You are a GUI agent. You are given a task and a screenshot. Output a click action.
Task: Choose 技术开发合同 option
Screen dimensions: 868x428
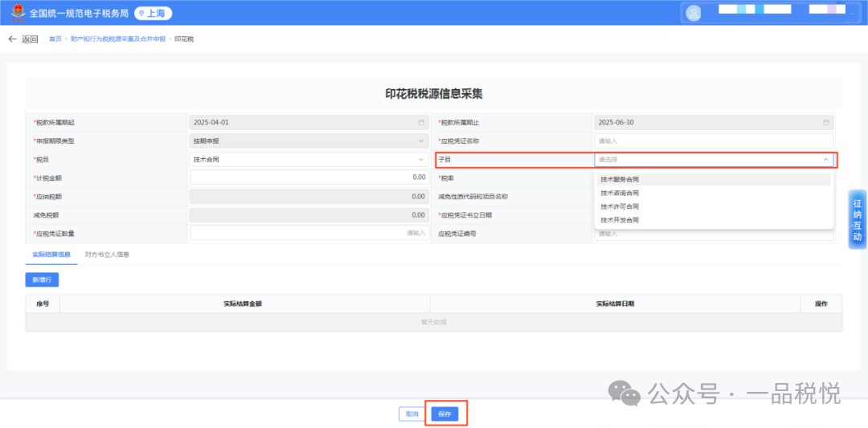click(x=620, y=220)
